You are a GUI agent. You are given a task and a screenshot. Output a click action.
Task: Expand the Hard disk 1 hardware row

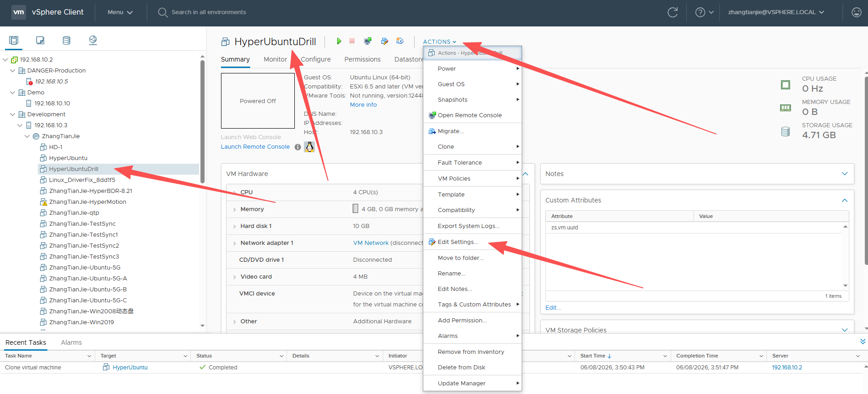(x=235, y=226)
